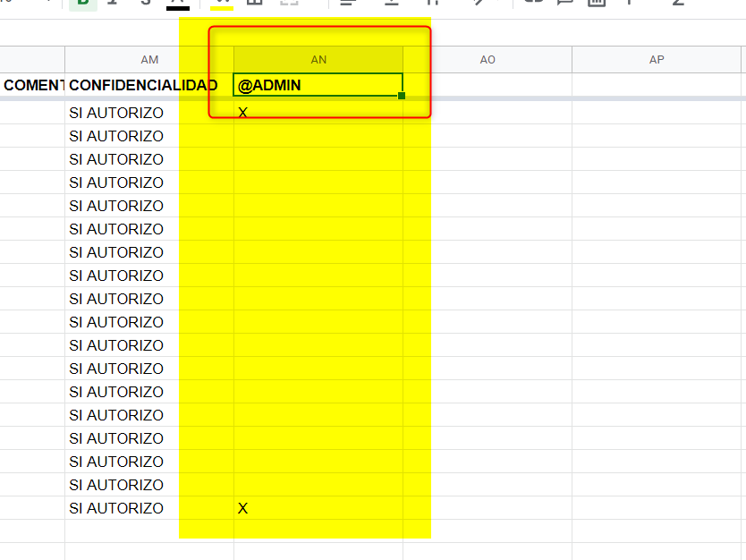746x560 pixels.
Task: Click the merge cells icon
Action: click(x=289, y=3)
